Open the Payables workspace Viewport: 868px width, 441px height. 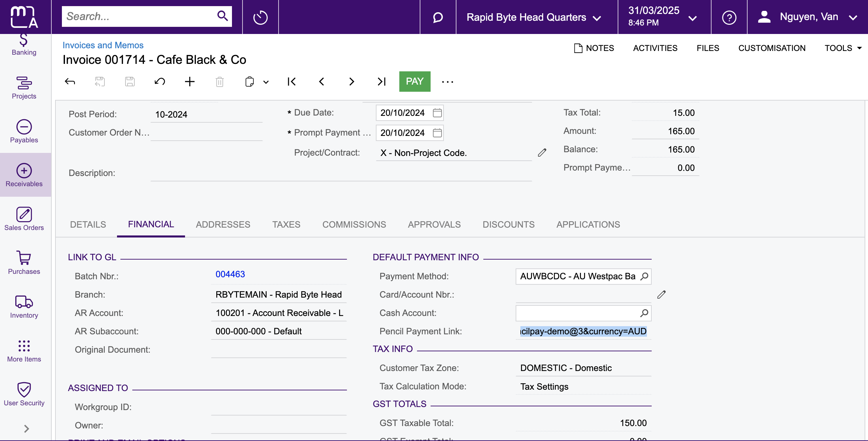tap(24, 131)
